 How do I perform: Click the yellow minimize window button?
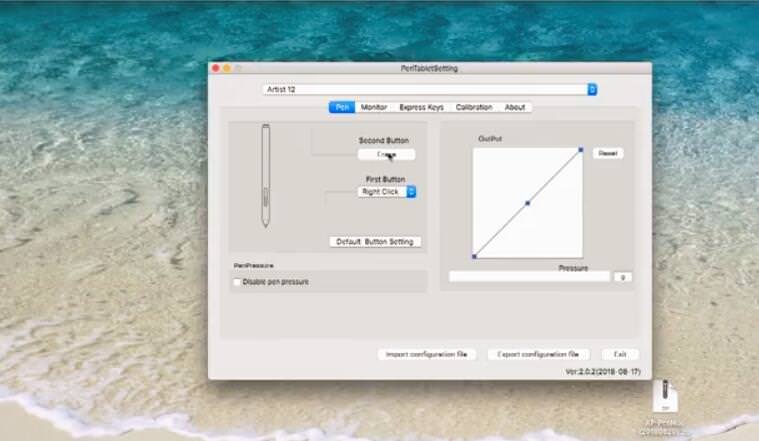coord(226,68)
